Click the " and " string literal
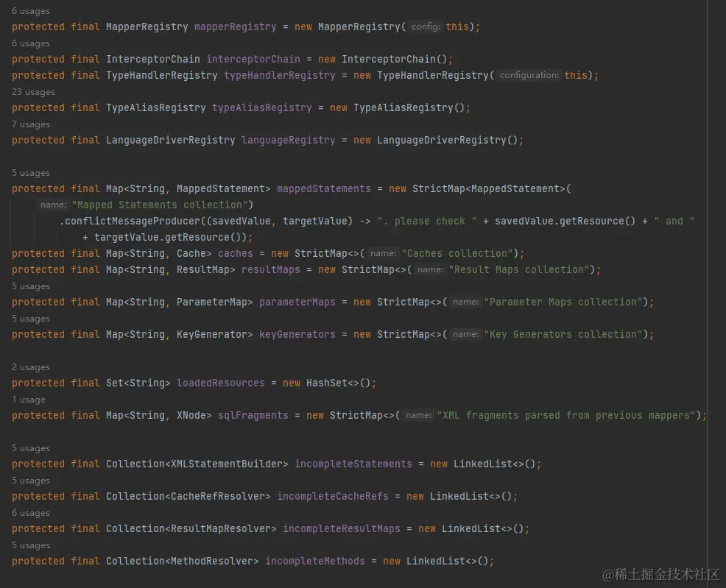The width and height of the screenshot is (726, 588). (674, 221)
